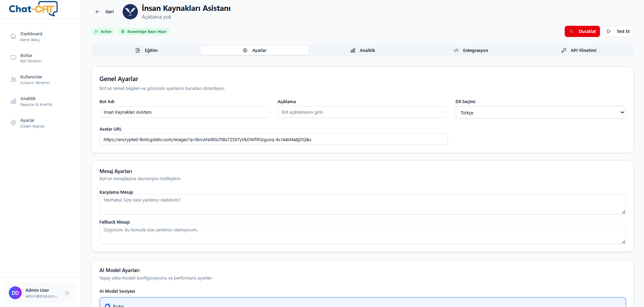644x307 pixels.
Task: Click the bot avatar image in header
Action: 130,12
